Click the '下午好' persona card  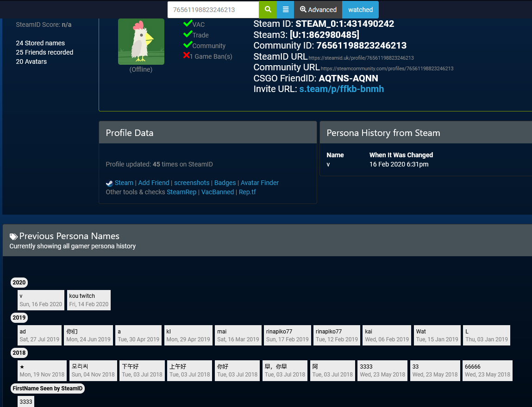point(142,370)
